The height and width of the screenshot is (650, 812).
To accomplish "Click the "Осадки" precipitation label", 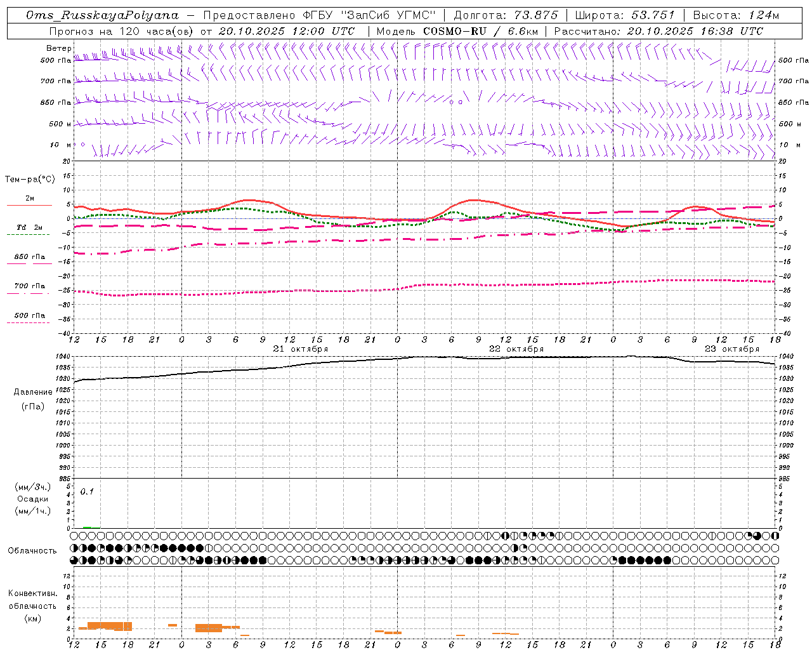I will [x=32, y=499].
